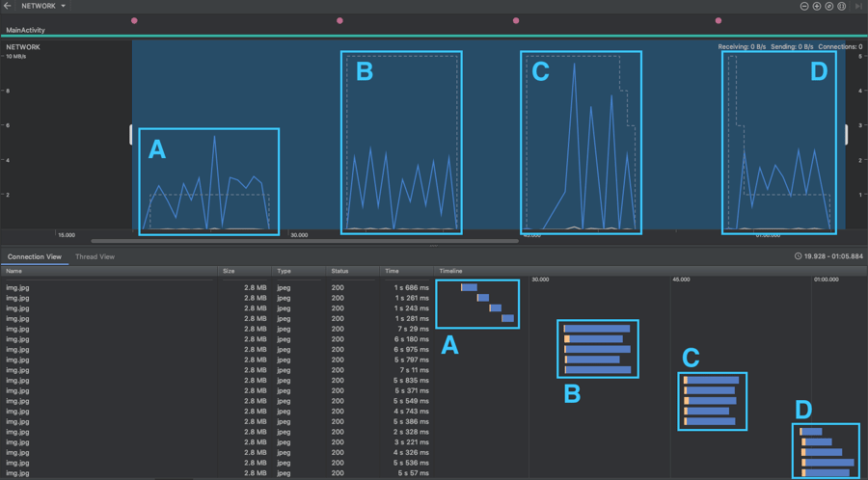Sort the connections by the Time column
Screen dimensions: 868x480
point(392,272)
